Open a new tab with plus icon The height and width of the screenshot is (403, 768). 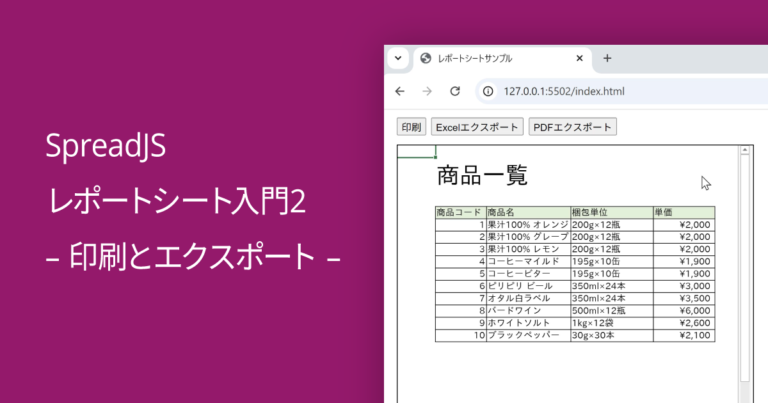pos(607,58)
